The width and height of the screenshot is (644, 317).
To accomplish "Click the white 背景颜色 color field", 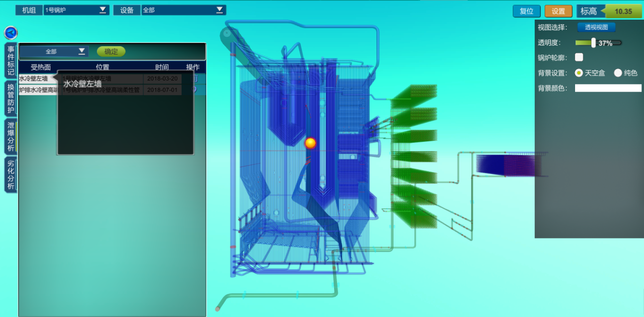I will click(608, 88).
